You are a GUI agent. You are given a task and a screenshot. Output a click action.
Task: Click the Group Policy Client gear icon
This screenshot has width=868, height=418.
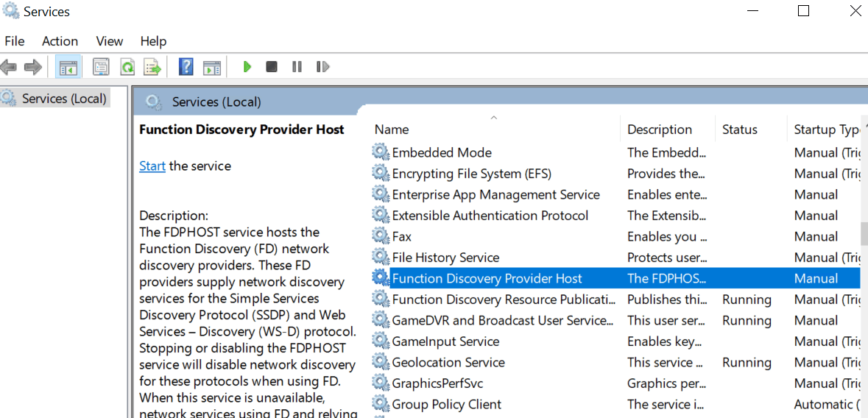coord(381,403)
